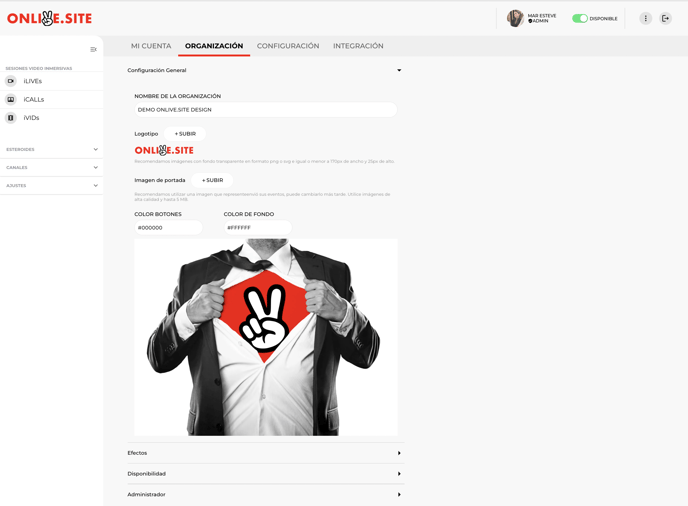Expand the Categorías sidebar menu
This screenshot has height=506, width=688.
[95, 150]
